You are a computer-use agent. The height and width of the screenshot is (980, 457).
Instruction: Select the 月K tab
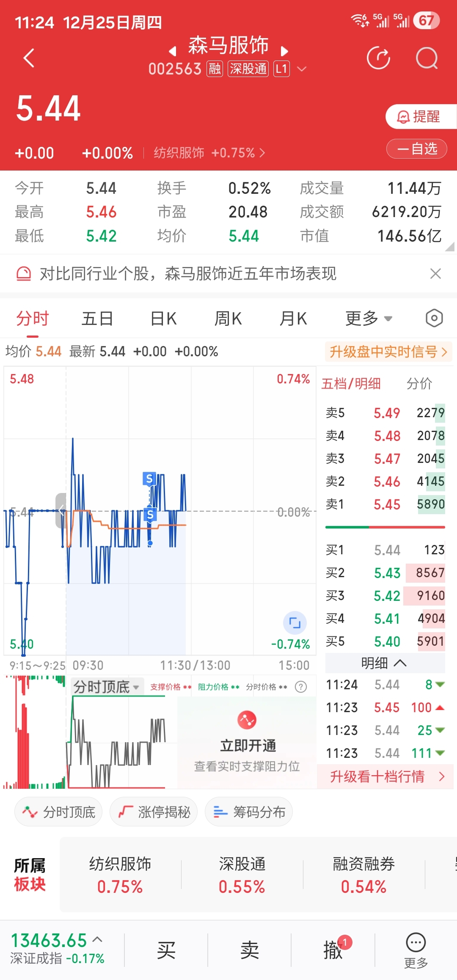tap(293, 319)
